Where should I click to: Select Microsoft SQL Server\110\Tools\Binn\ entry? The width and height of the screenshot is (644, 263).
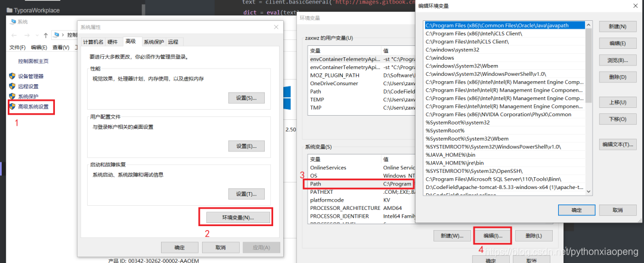pyautogui.click(x=504, y=179)
